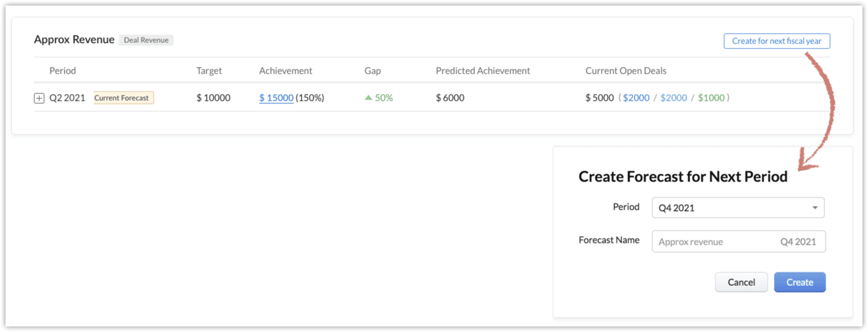This screenshot has width=868, height=332.
Task: Open the $15000 achievement link
Action: [276, 98]
